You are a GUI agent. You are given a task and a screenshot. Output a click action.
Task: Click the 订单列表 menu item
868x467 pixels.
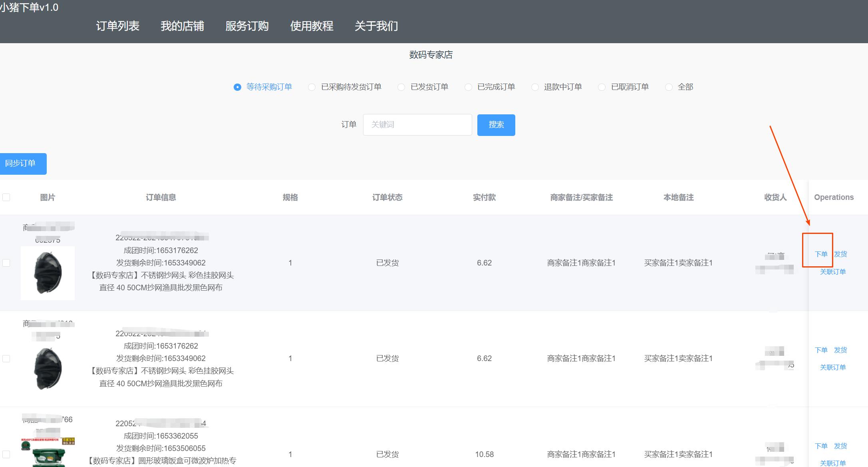coord(114,26)
